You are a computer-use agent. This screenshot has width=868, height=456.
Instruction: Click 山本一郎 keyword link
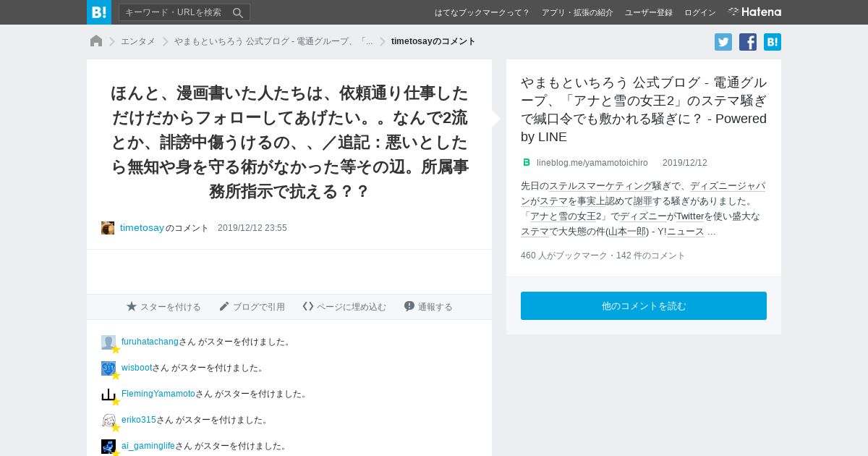click(x=626, y=232)
